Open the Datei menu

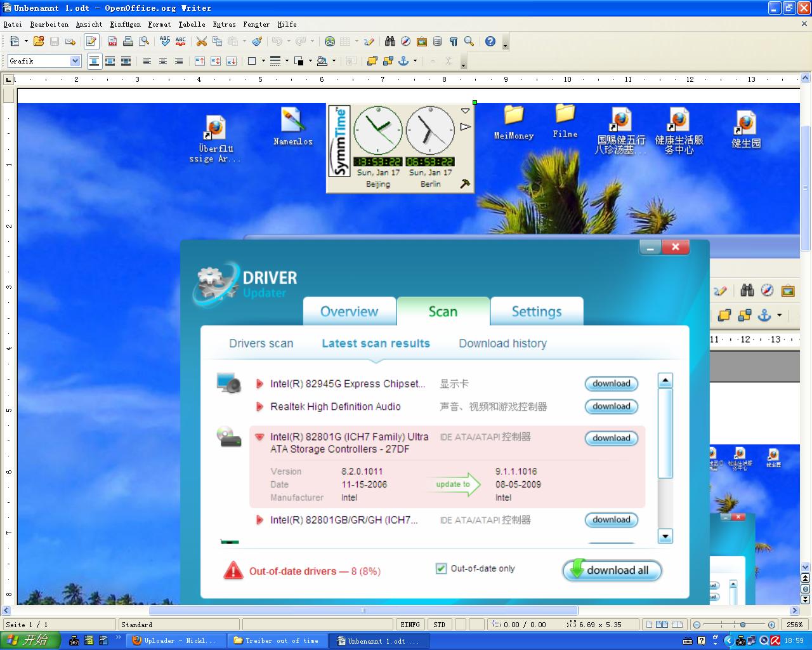[13, 24]
